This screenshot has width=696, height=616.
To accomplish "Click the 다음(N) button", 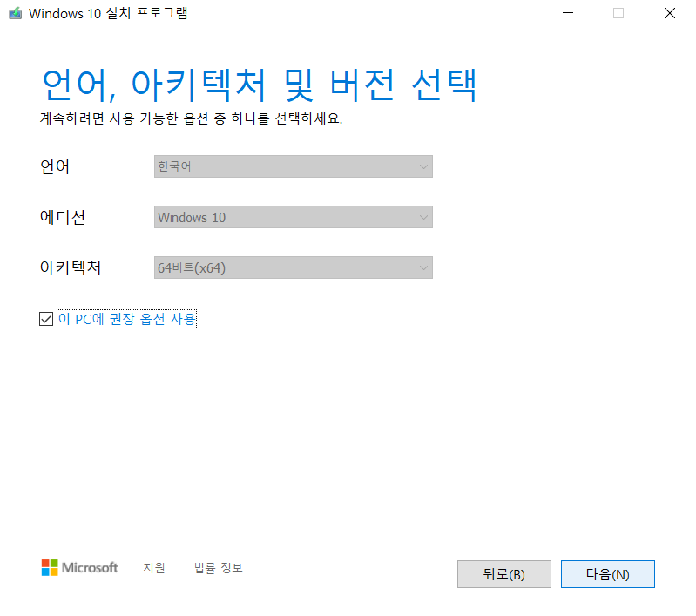I will click(608, 574).
